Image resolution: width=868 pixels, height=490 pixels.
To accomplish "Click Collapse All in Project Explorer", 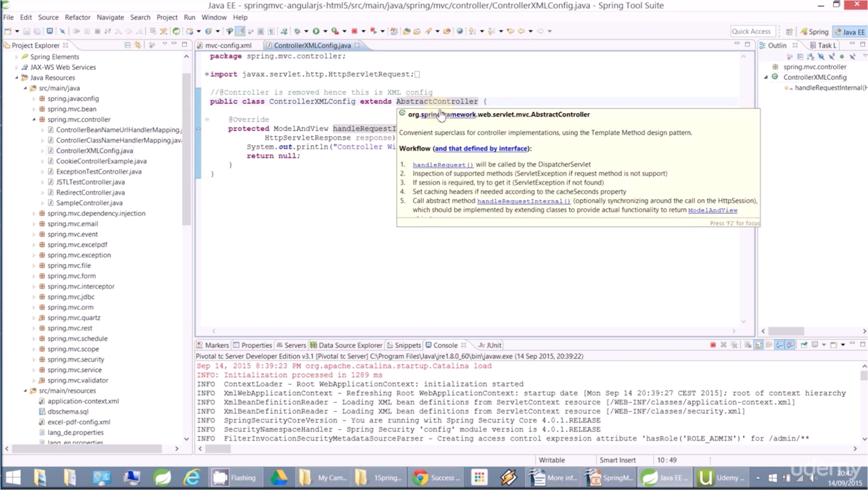I will (127, 45).
